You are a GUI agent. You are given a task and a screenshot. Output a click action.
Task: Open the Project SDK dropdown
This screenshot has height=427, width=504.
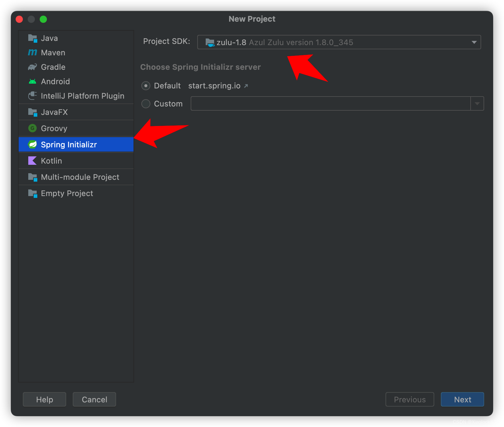point(339,42)
